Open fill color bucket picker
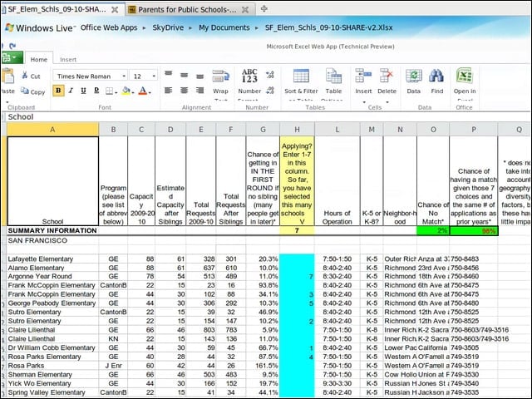The height and width of the screenshot is (399, 532). point(128,91)
